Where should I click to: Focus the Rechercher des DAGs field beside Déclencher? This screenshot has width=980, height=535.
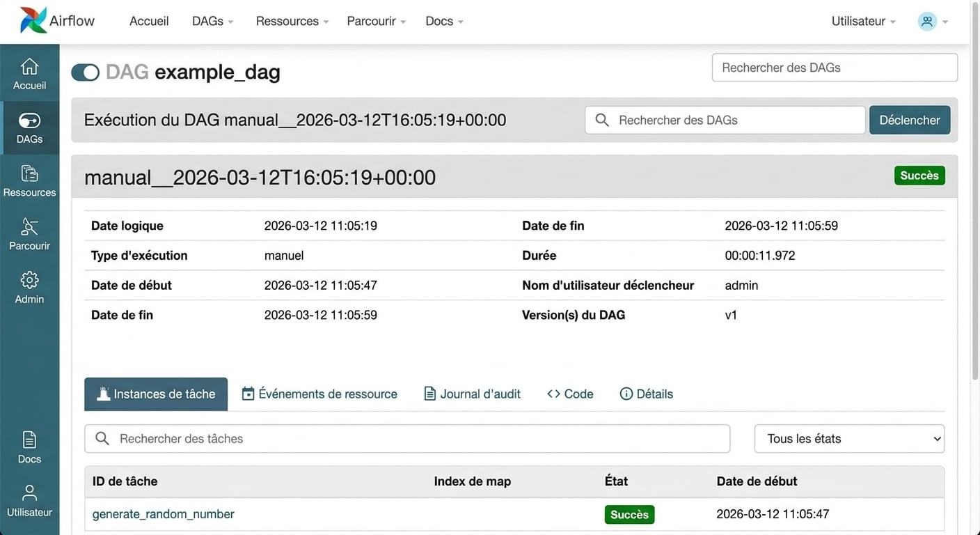725,120
